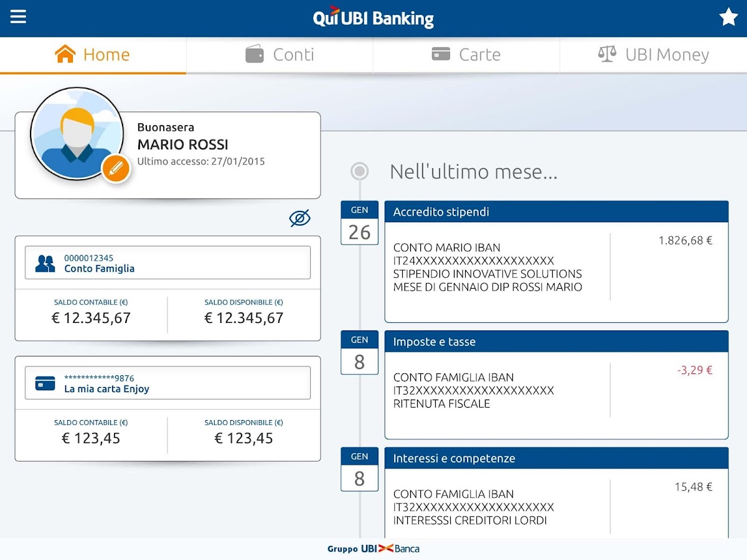Viewport: 747px width, 560px height.
Task: Tap the GEN 26 date marker
Action: point(359,223)
